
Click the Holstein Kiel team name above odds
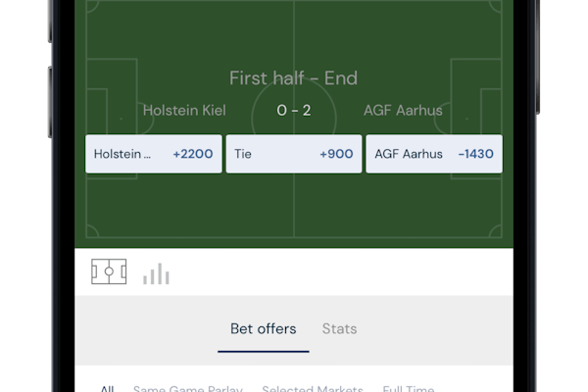point(184,111)
